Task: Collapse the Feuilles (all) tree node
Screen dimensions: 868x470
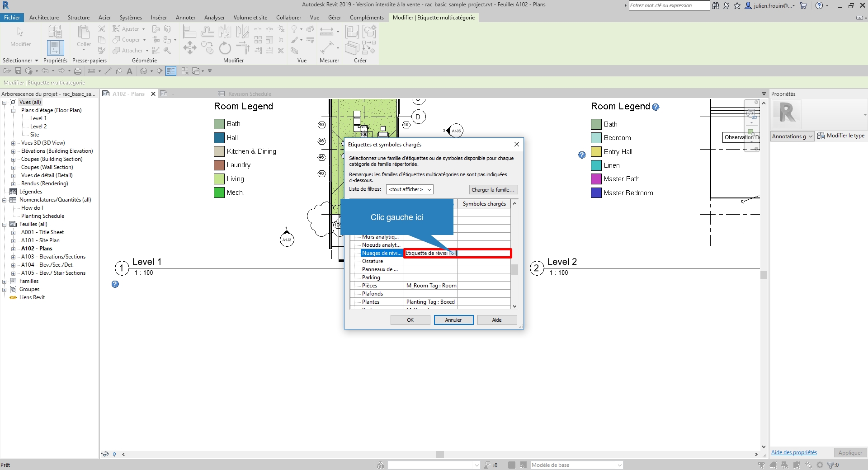Action: pyautogui.click(x=5, y=225)
